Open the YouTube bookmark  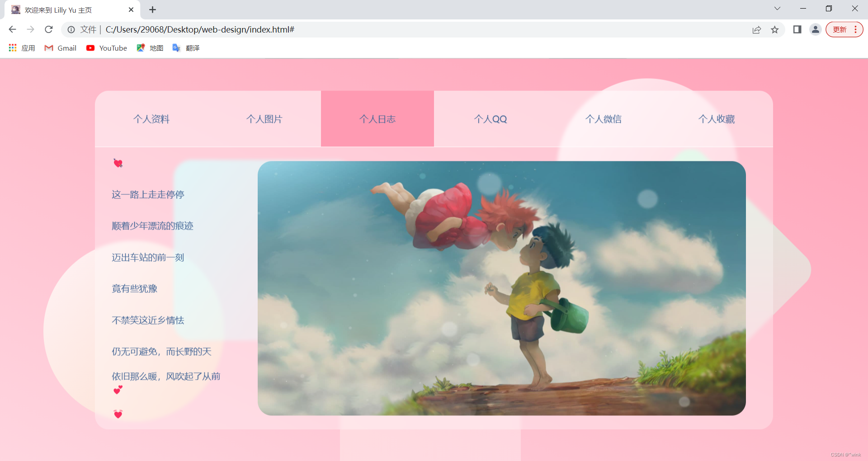107,48
